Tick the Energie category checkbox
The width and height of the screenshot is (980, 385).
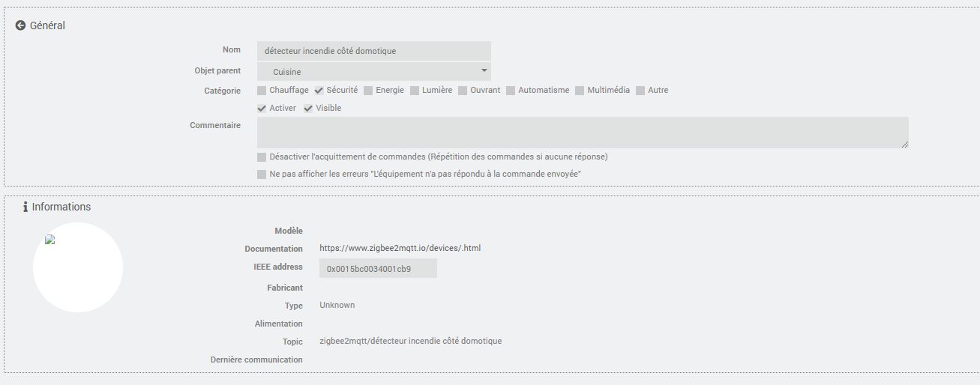(x=368, y=91)
